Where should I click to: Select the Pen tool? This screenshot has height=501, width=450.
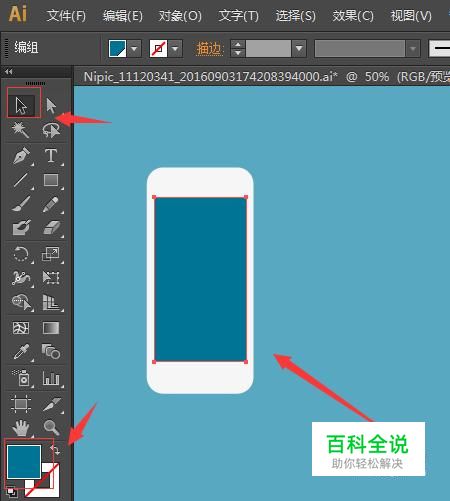tap(21, 156)
